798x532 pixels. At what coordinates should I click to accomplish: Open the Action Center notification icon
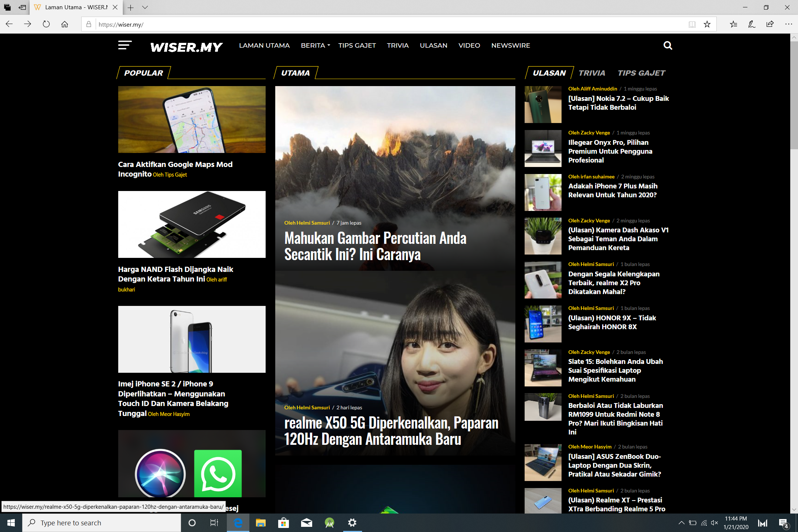[783, 523]
